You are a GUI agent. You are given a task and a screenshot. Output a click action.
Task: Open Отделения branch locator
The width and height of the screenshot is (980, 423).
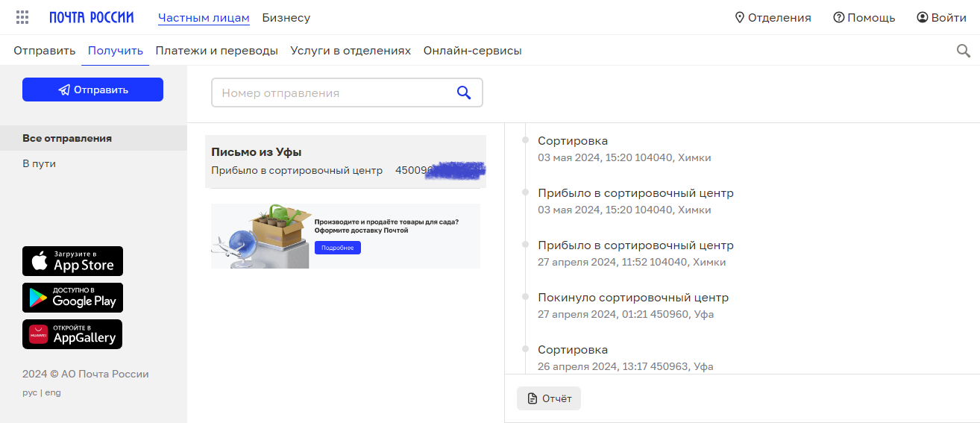tap(773, 18)
